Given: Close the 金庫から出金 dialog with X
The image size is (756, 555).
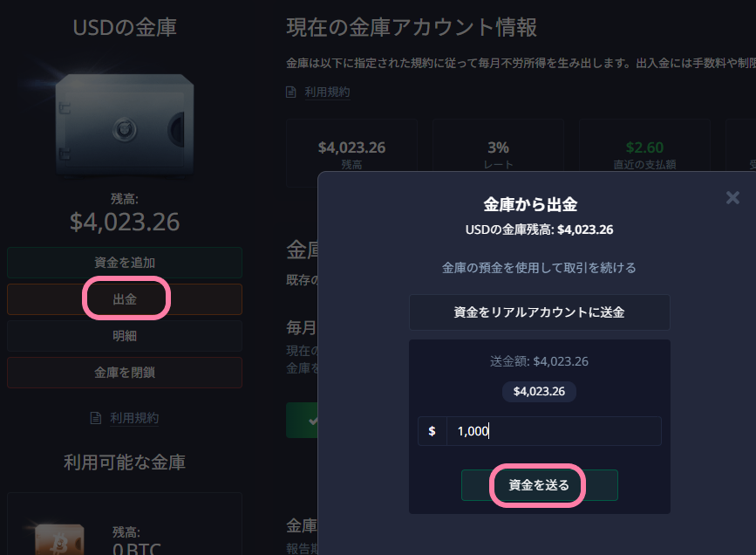Looking at the screenshot, I should (732, 197).
